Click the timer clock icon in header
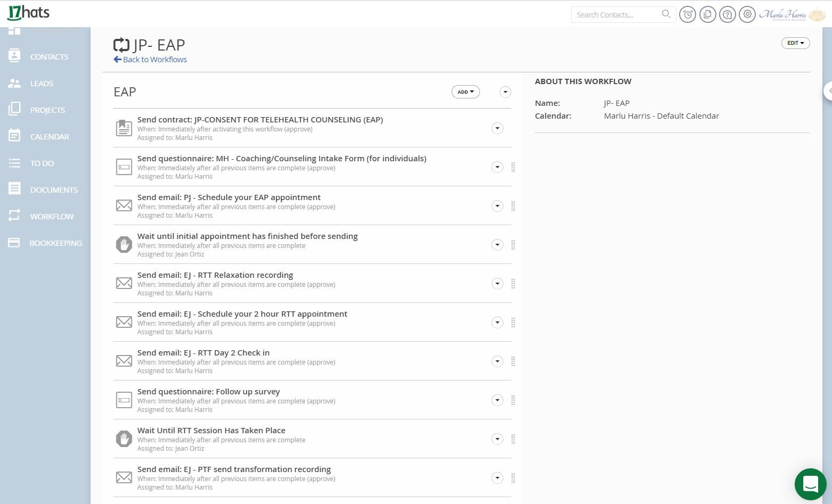832x504 pixels. pos(687,15)
